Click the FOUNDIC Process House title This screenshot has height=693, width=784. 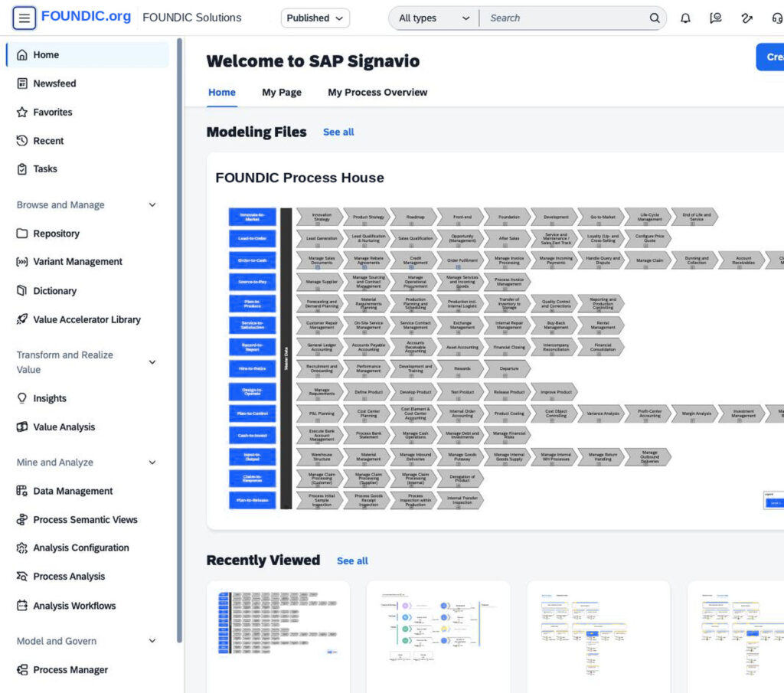click(299, 178)
